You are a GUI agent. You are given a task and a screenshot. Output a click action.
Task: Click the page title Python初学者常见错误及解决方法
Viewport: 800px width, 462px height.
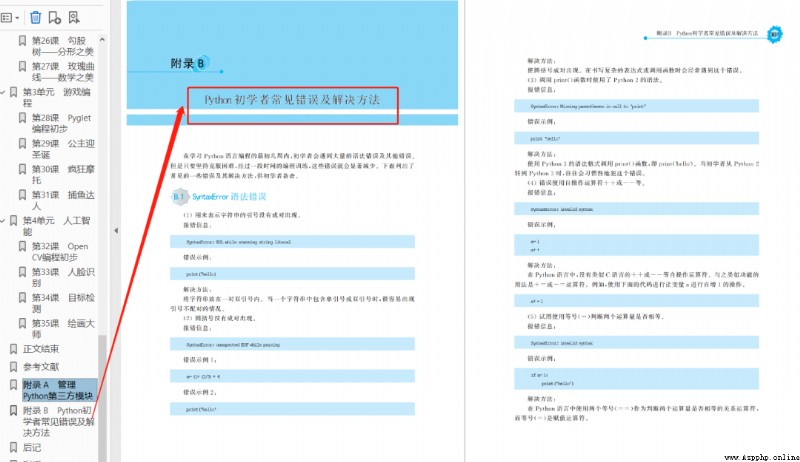292,100
